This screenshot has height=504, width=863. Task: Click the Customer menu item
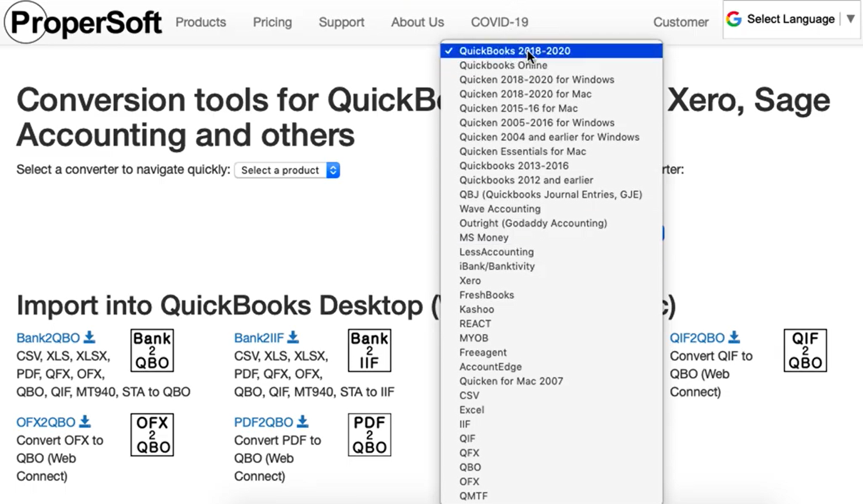681,22
